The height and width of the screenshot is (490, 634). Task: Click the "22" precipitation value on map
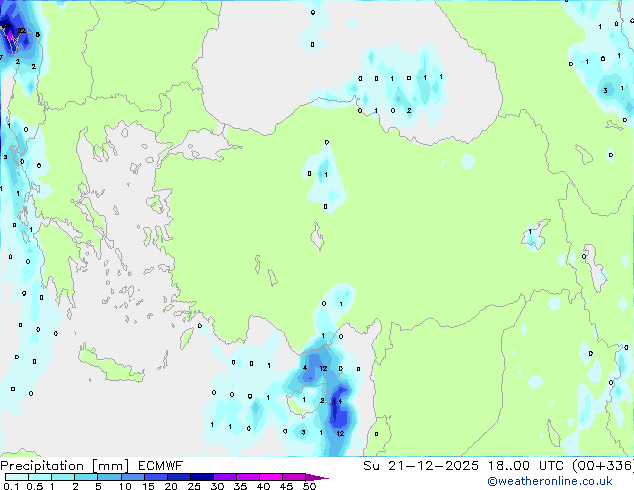coord(21,30)
